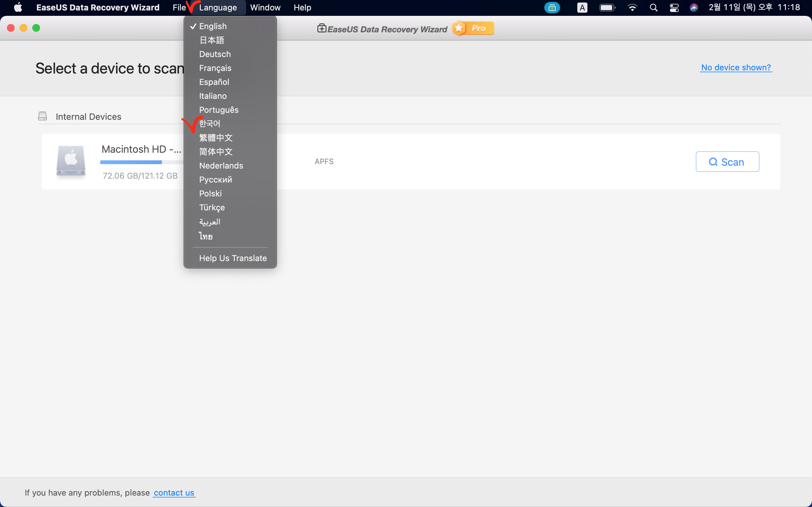
Task: Choose Help Us Translate menu entry
Action: [x=232, y=258]
